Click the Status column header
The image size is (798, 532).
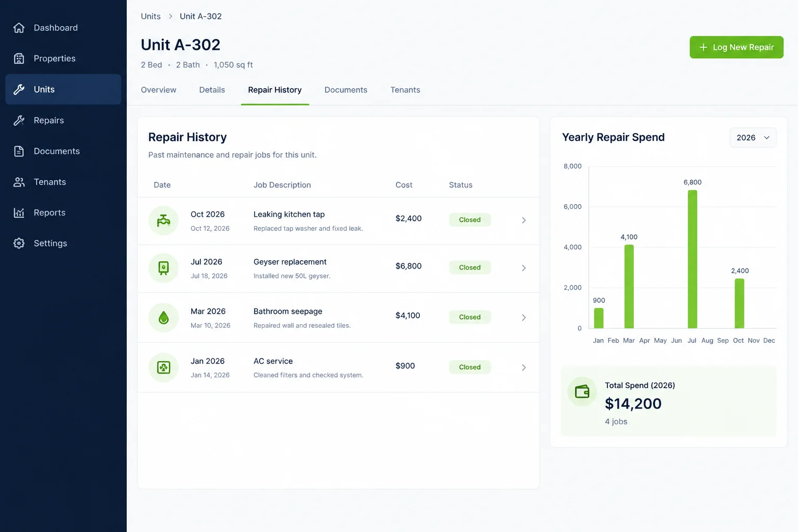tap(461, 185)
